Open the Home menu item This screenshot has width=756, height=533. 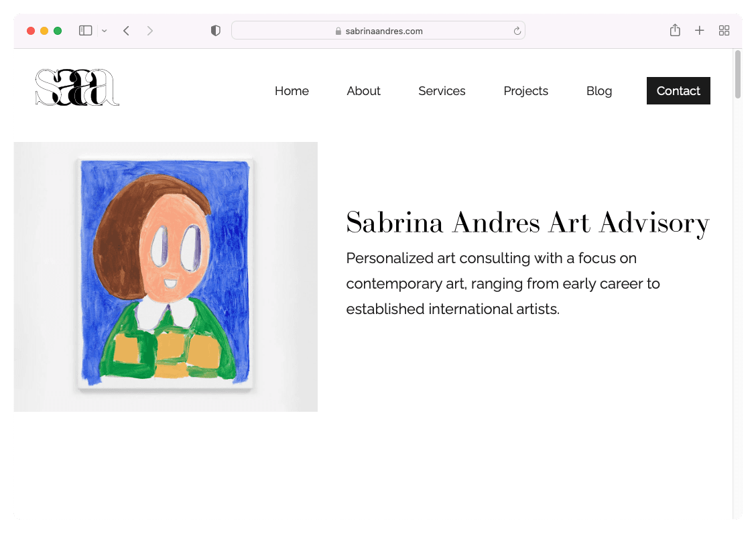point(292,91)
